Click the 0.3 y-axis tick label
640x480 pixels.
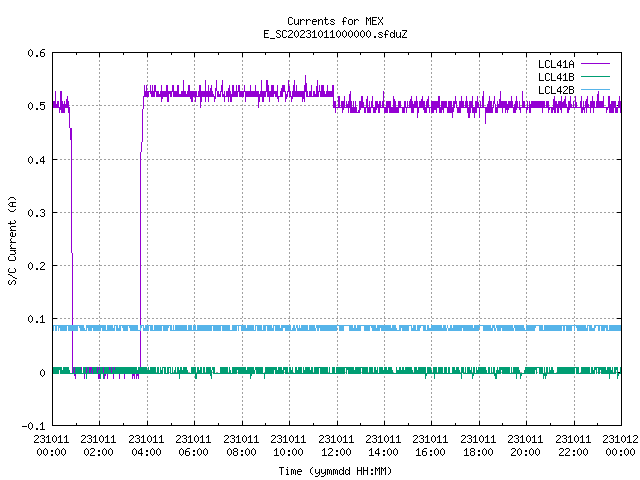pyautogui.click(x=36, y=213)
